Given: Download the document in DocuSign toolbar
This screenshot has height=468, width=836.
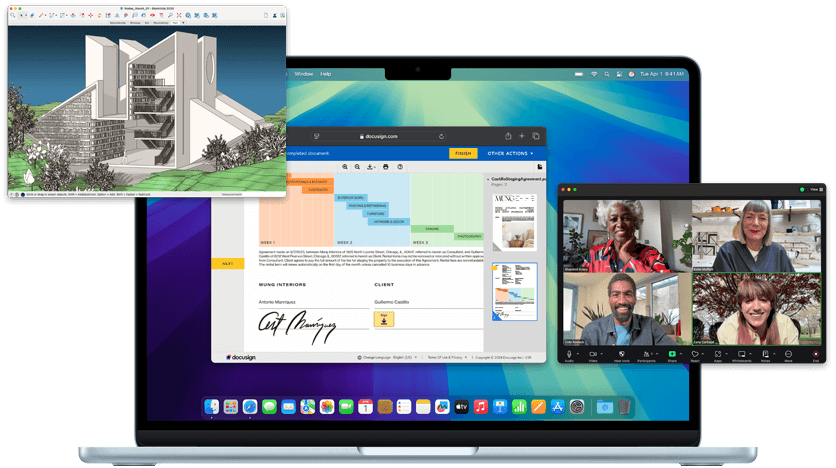Looking at the screenshot, I should [371, 167].
